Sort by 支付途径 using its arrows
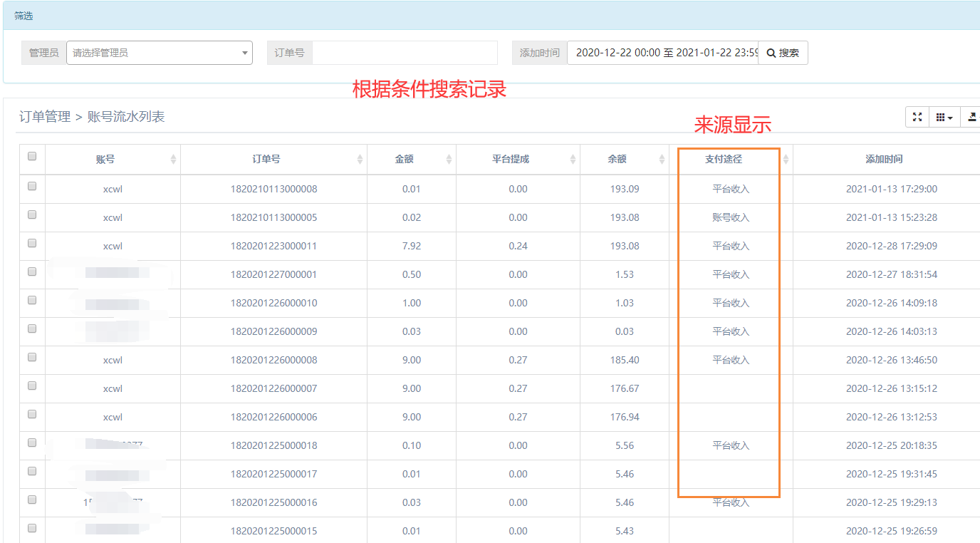Screen dimensions: 980x543 786,160
